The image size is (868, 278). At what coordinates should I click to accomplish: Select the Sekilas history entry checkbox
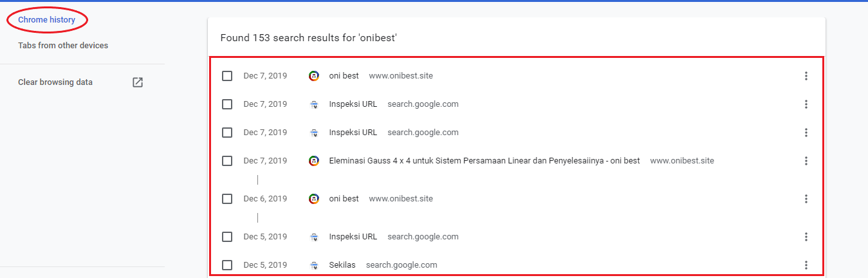point(227,265)
